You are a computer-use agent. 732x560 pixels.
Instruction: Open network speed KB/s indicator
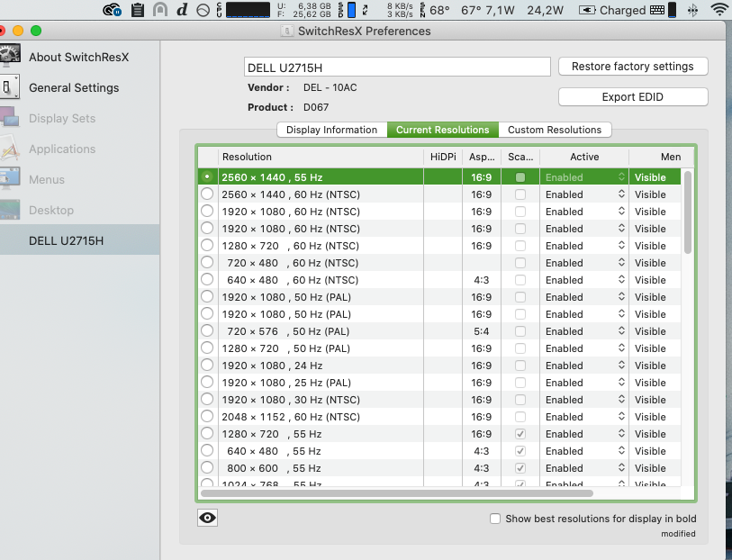400,10
